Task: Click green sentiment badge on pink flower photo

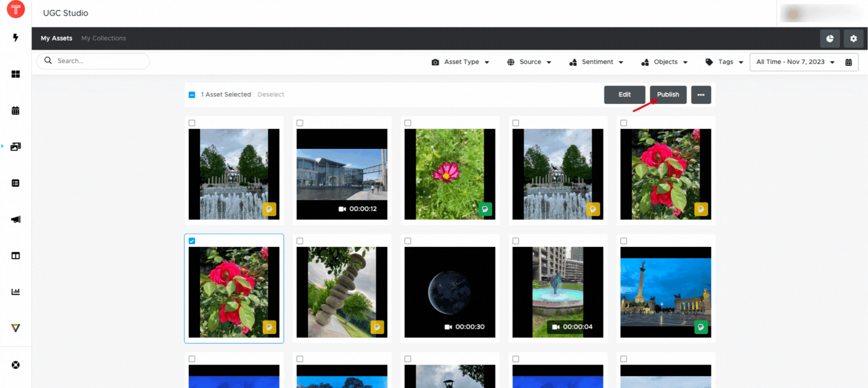Action: click(x=485, y=209)
